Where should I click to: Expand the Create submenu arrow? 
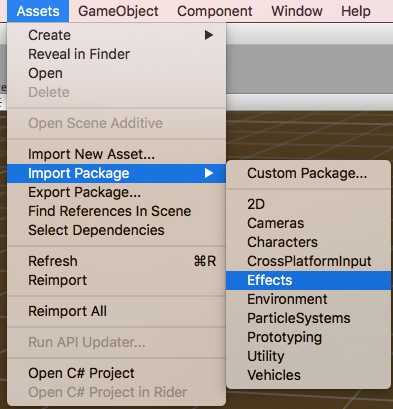tap(209, 35)
